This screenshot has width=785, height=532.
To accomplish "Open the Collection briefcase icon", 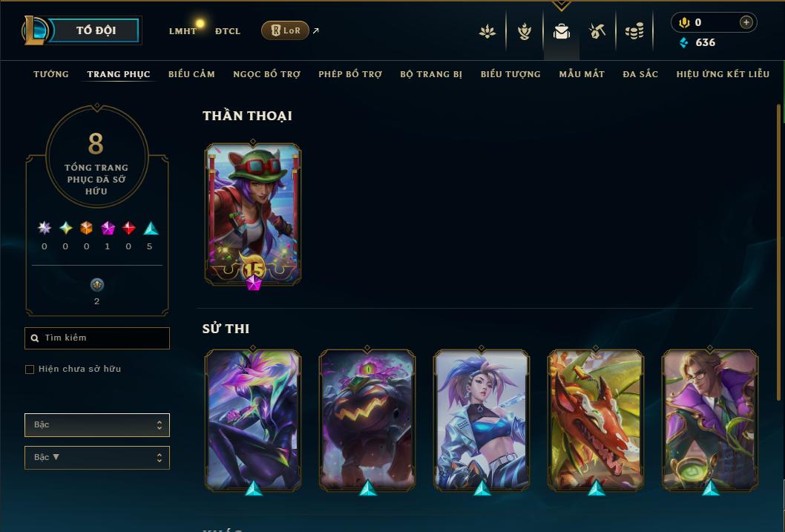I will 561,31.
